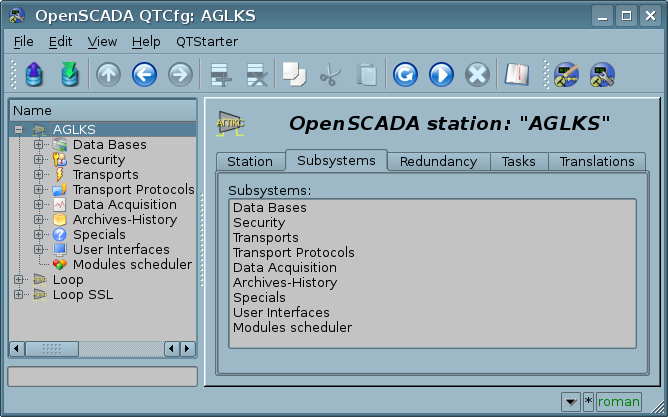Collapse the AGLKS root tree node
The height and width of the screenshot is (417, 668).
point(19,130)
